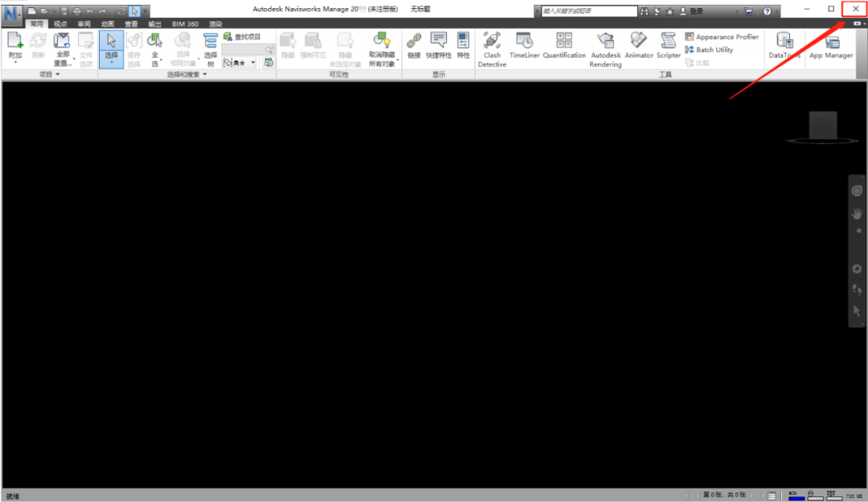Open the Animator tool

(x=639, y=45)
